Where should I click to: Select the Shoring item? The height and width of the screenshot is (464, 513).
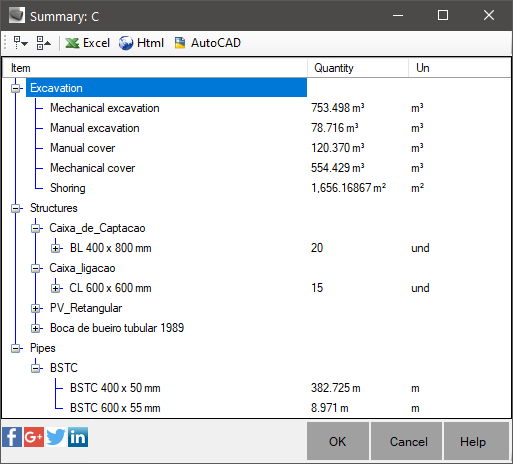pos(68,188)
